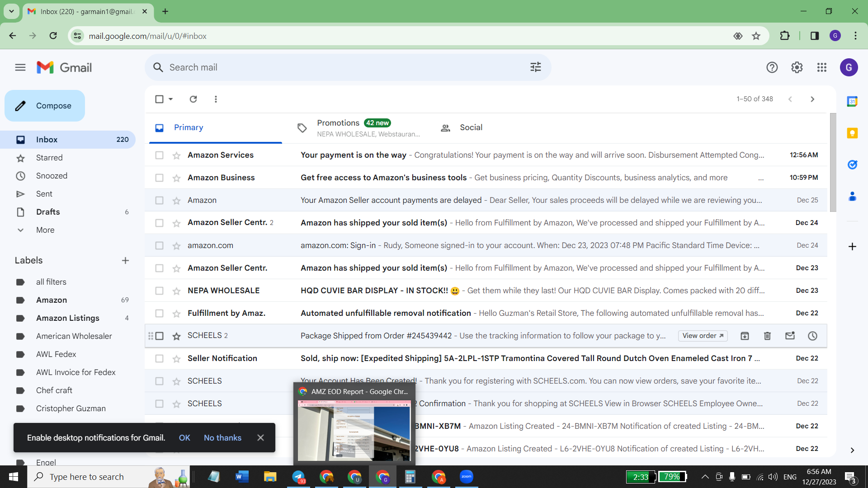The width and height of the screenshot is (868, 488).
Task: Open the More options menu above the inbox
Action: tap(216, 99)
